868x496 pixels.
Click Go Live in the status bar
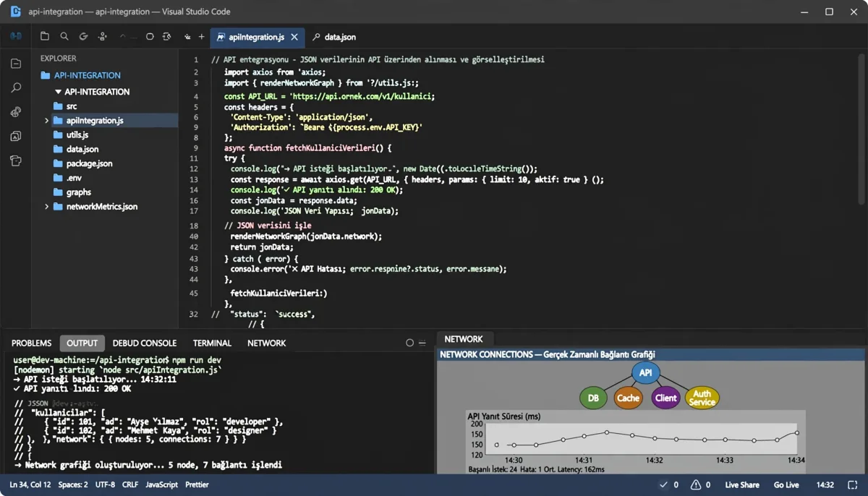786,485
